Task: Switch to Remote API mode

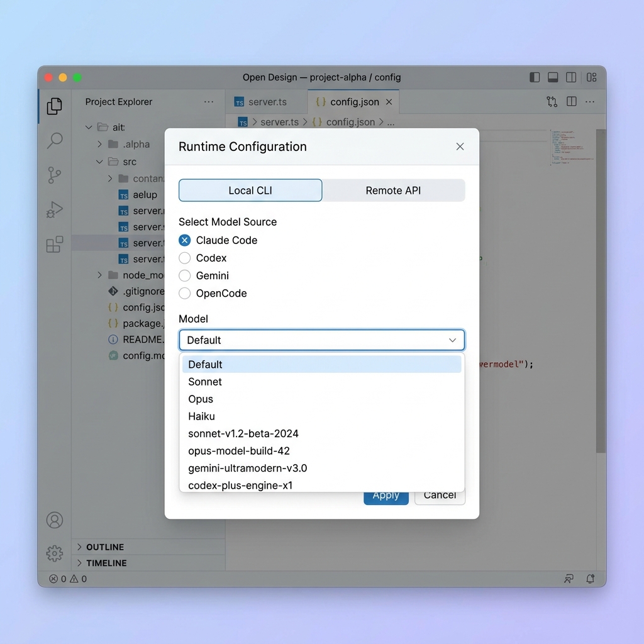Action: point(394,191)
